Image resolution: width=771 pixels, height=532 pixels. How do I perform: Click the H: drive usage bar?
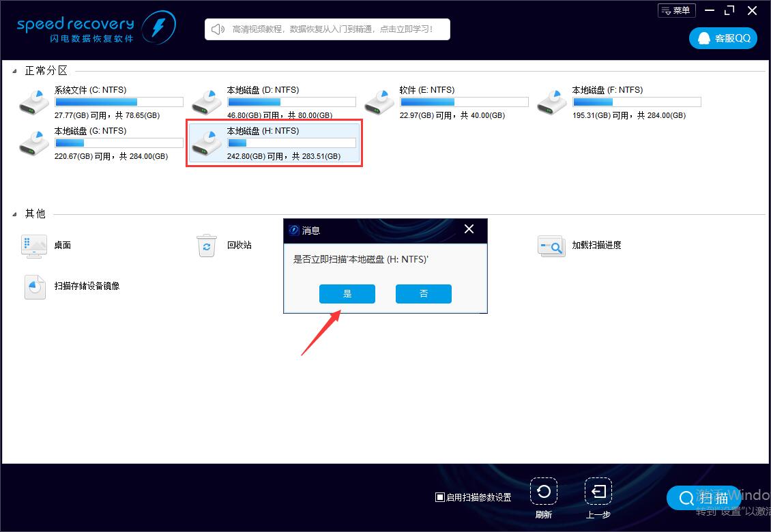click(x=291, y=143)
